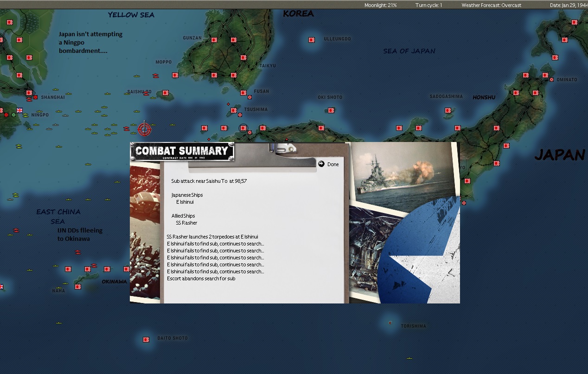Image resolution: width=588 pixels, height=374 pixels.
Task: Select the red ship left of target crosshair
Action: pyautogui.click(x=127, y=129)
